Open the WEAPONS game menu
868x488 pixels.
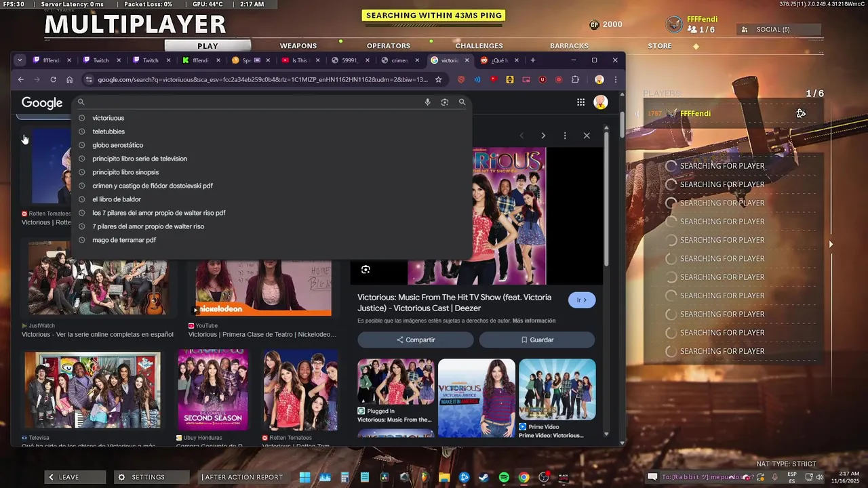point(298,45)
